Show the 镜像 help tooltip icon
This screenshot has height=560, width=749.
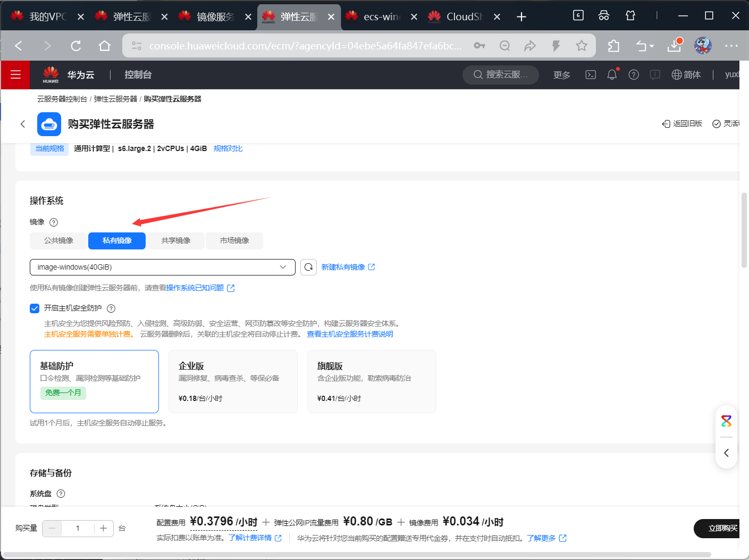point(54,222)
